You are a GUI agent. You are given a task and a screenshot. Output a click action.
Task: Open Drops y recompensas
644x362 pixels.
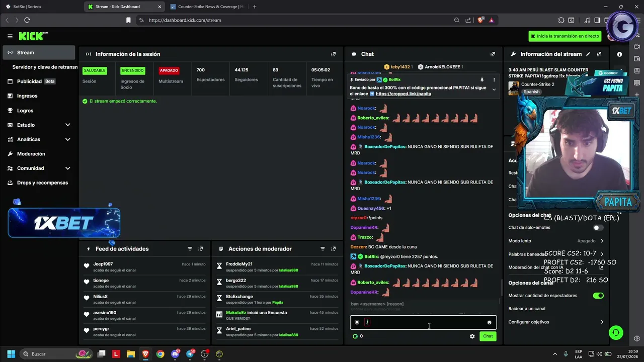(39, 183)
